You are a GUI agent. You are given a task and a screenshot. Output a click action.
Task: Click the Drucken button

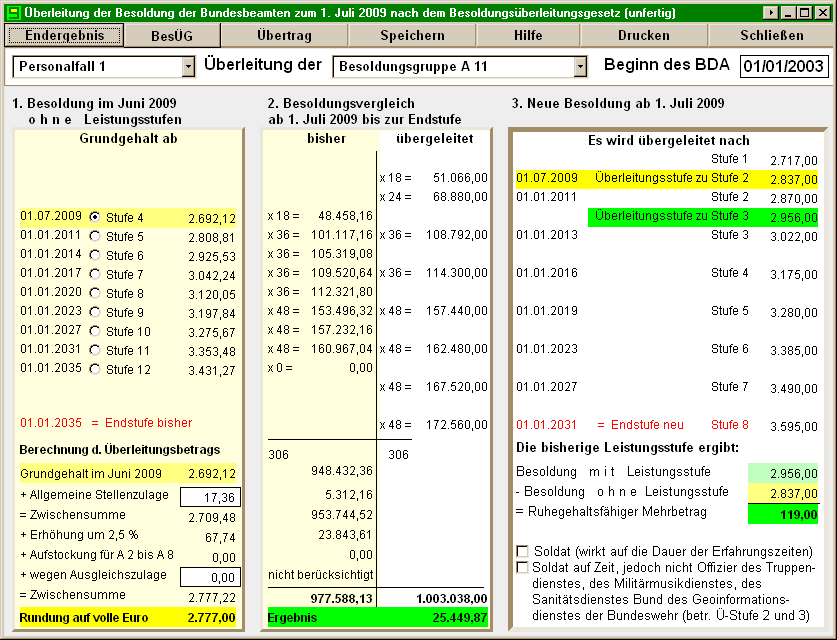pos(644,35)
